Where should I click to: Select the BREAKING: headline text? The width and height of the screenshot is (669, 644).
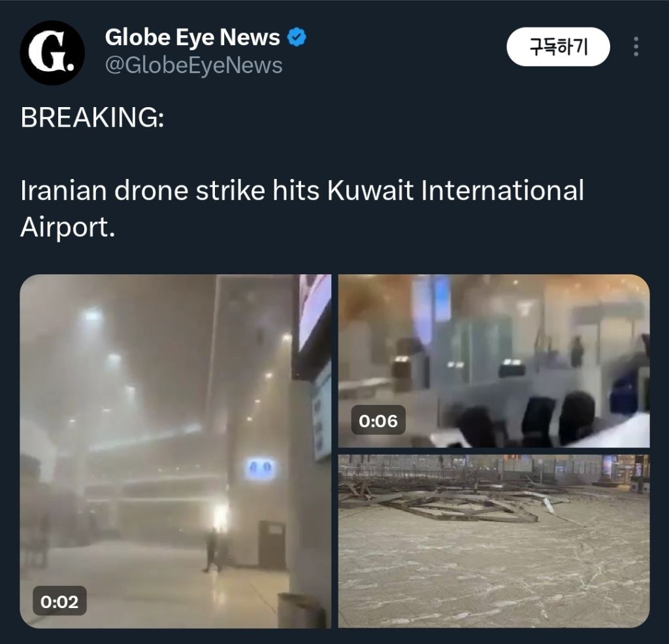(92, 117)
